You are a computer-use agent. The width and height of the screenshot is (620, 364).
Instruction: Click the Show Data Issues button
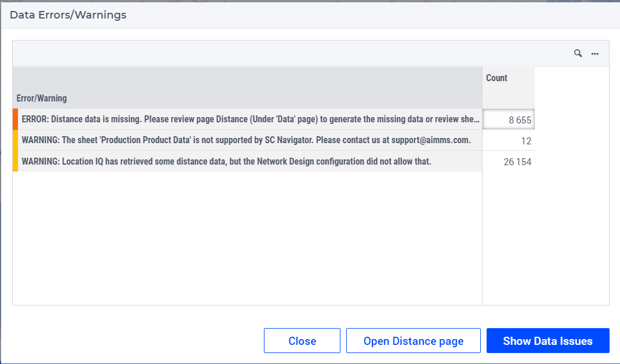[548, 341]
